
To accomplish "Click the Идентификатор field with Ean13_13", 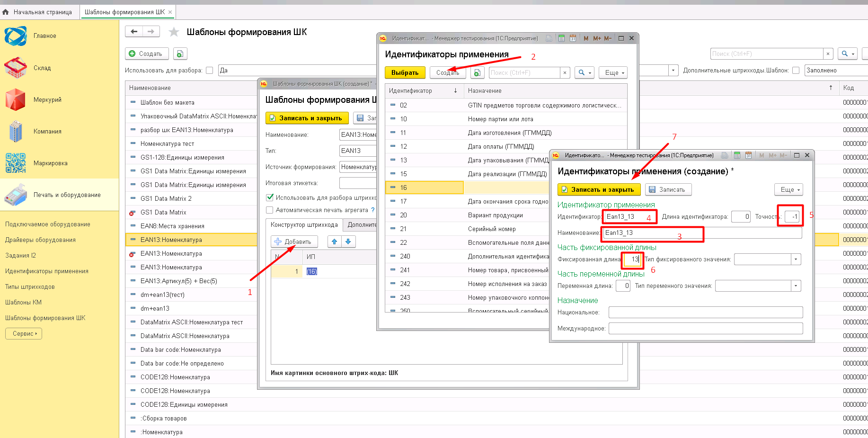I will [x=629, y=216].
